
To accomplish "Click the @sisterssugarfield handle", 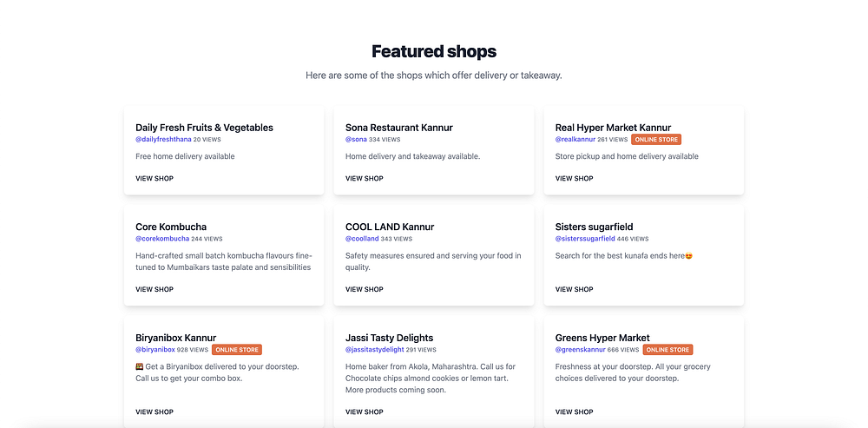I will pos(585,239).
